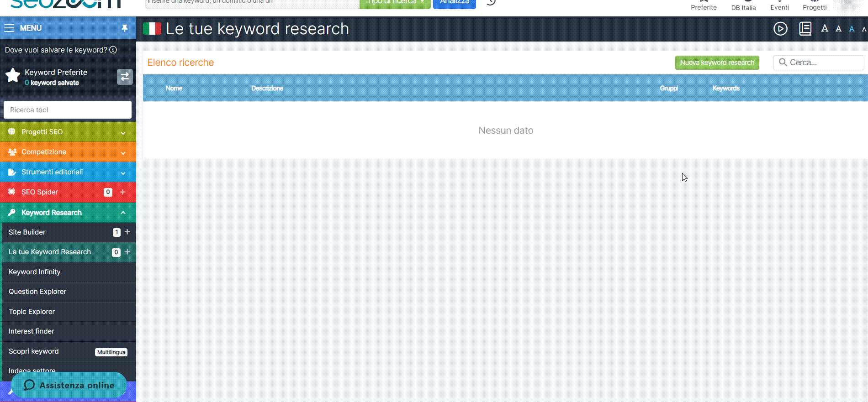Open DB Italia selector
This screenshot has height=402, width=868.
coord(743,5)
